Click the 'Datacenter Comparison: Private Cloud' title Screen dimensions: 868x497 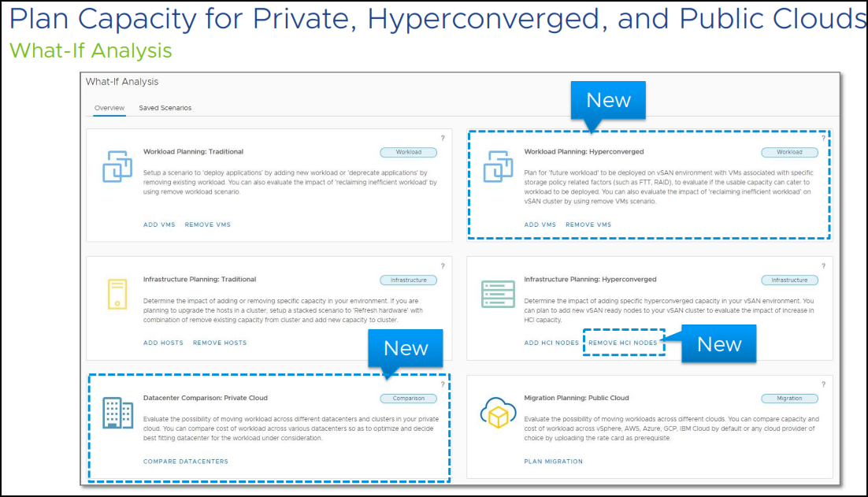pyautogui.click(x=206, y=398)
